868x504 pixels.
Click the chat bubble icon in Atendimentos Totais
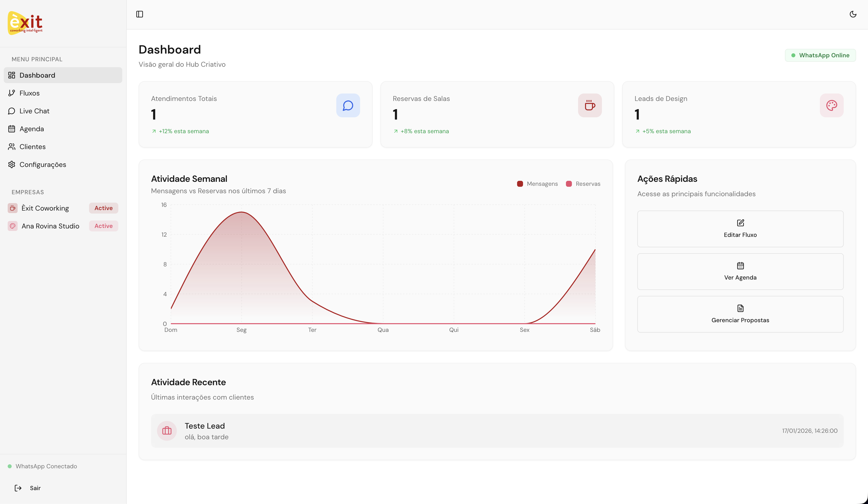coord(348,105)
